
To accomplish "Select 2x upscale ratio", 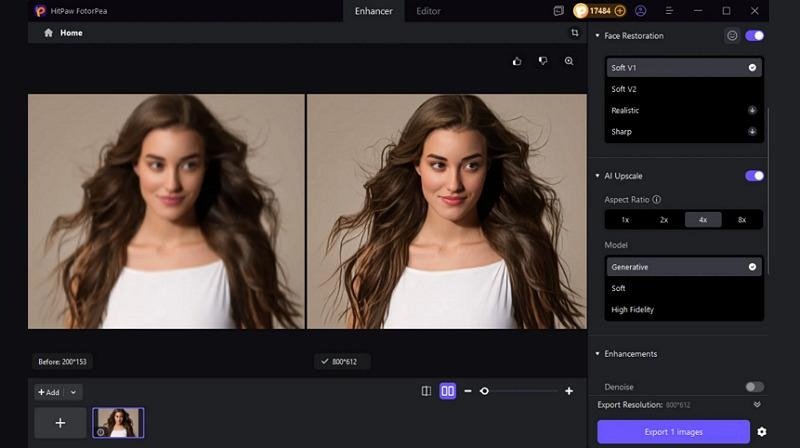I will click(x=664, y=220).
